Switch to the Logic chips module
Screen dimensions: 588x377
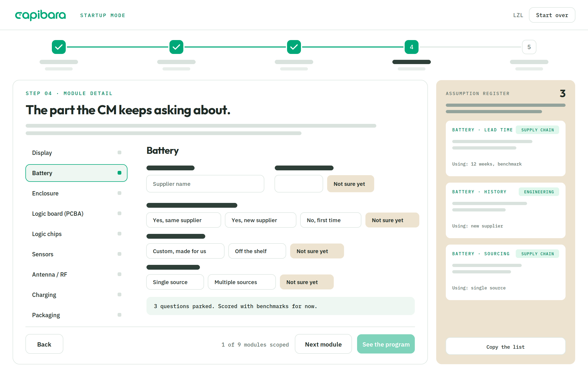pyautogui.click(x=76, y=234)
